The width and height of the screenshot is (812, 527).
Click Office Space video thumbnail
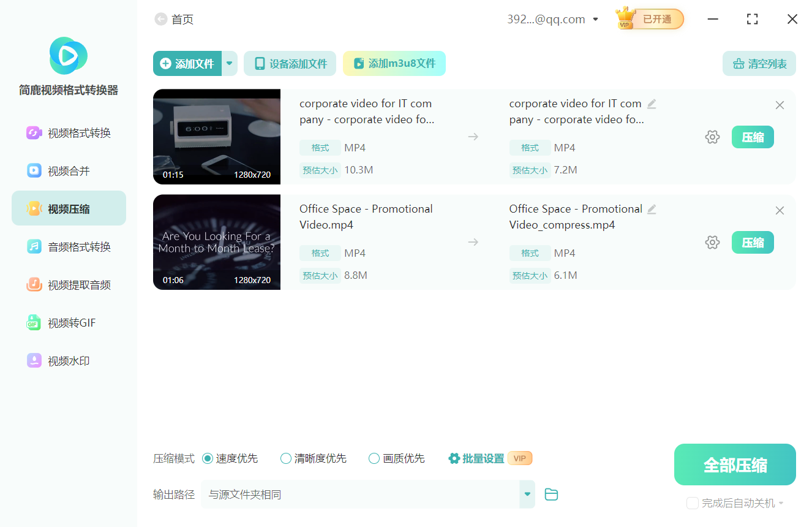click(217, 242)
